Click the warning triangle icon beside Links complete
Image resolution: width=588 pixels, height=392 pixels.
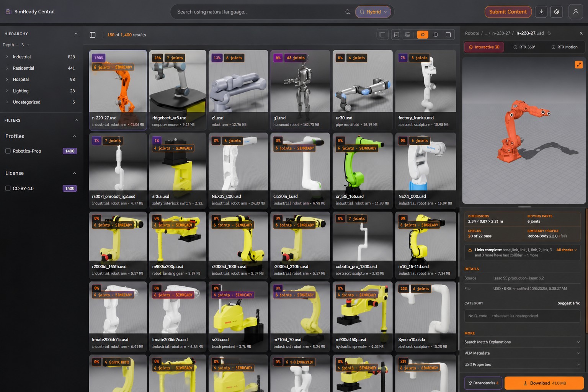470,250
